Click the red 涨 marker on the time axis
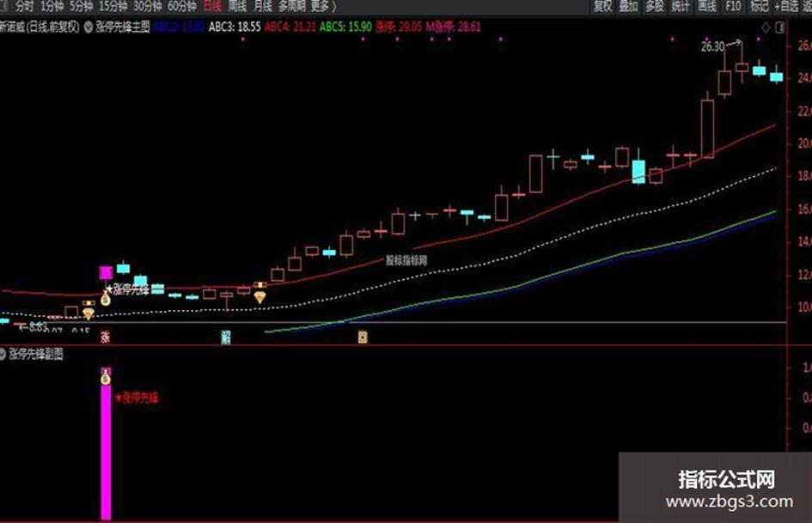812x523 pixels. coord(105,338)
